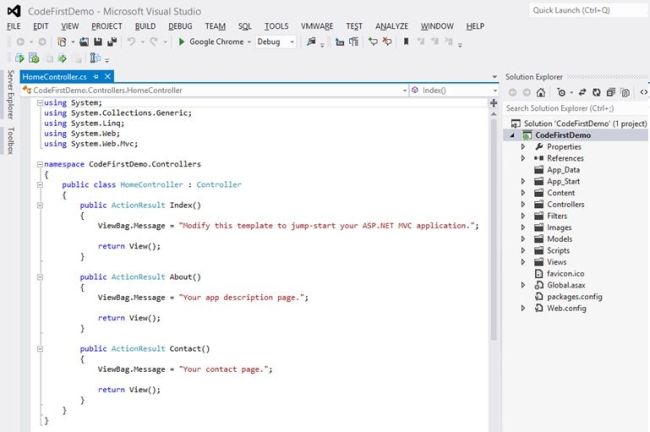Click the Undo arrow icon
This screenshot has height=432, width=650.
coord(131,41)
